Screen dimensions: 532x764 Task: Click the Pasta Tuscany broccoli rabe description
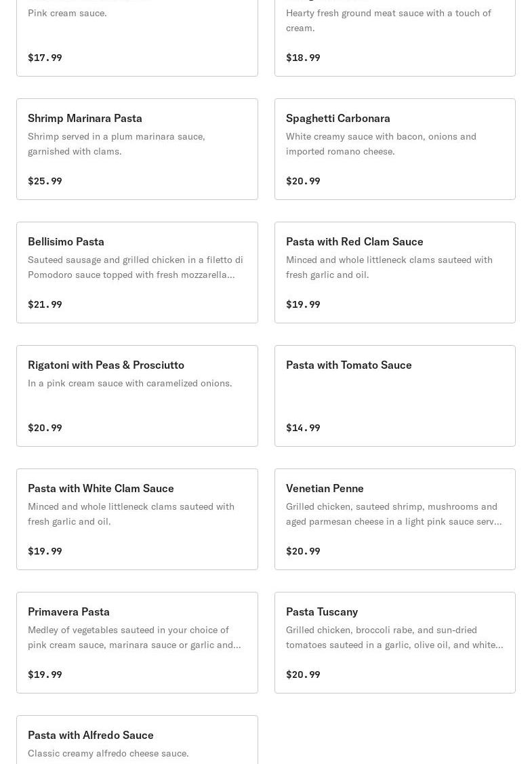pos(394,637)
